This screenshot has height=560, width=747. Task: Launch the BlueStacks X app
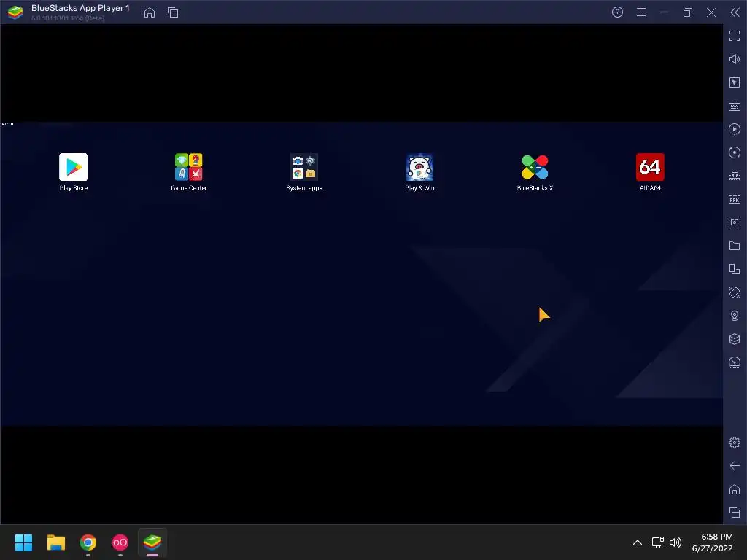535,167
